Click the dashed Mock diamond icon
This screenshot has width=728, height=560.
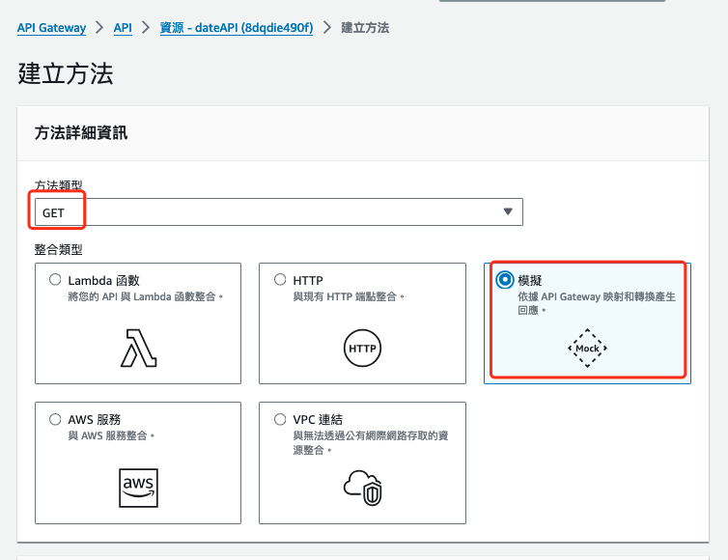coord(587,349)
